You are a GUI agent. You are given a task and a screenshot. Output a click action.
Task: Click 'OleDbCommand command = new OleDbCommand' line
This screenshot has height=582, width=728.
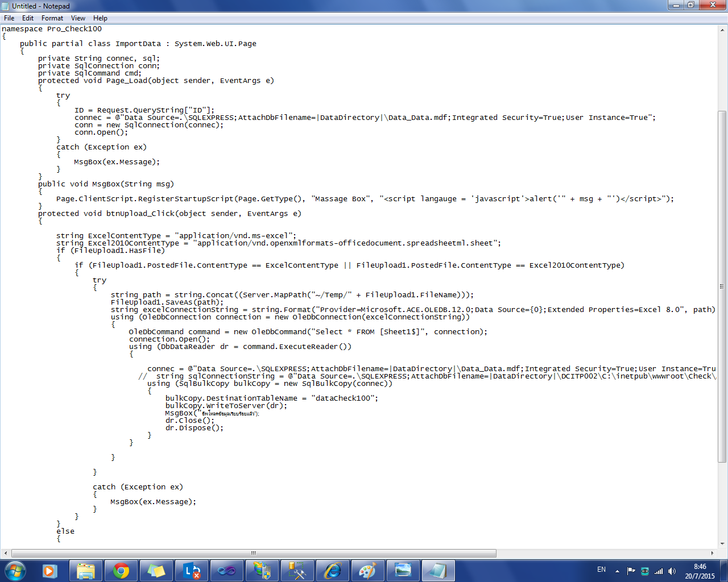pyautogui.click(x=308, y=332)
